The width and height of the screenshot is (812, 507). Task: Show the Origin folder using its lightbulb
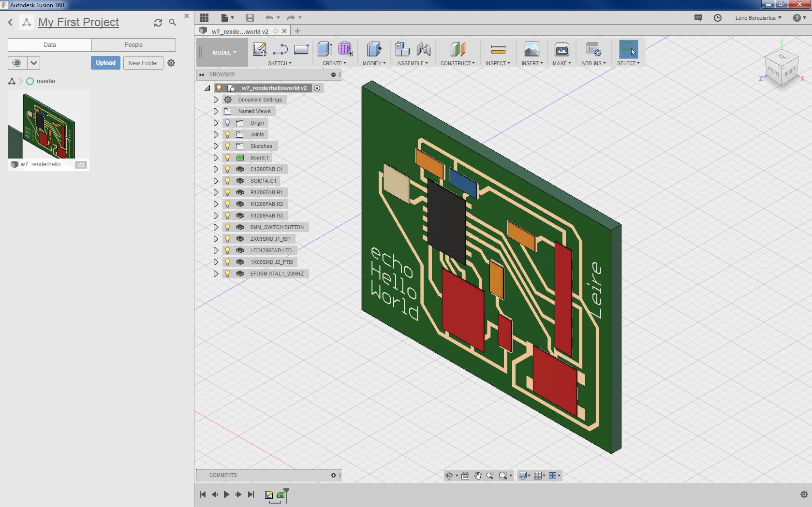tap(227, 123)
